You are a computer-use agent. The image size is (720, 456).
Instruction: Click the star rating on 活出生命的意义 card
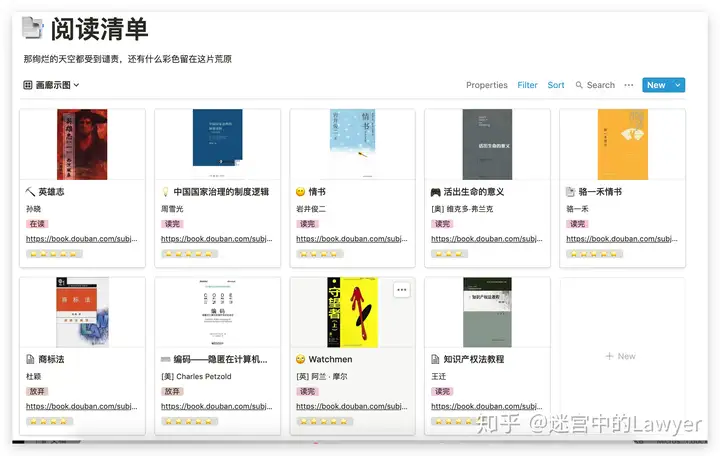click(449, 253)
